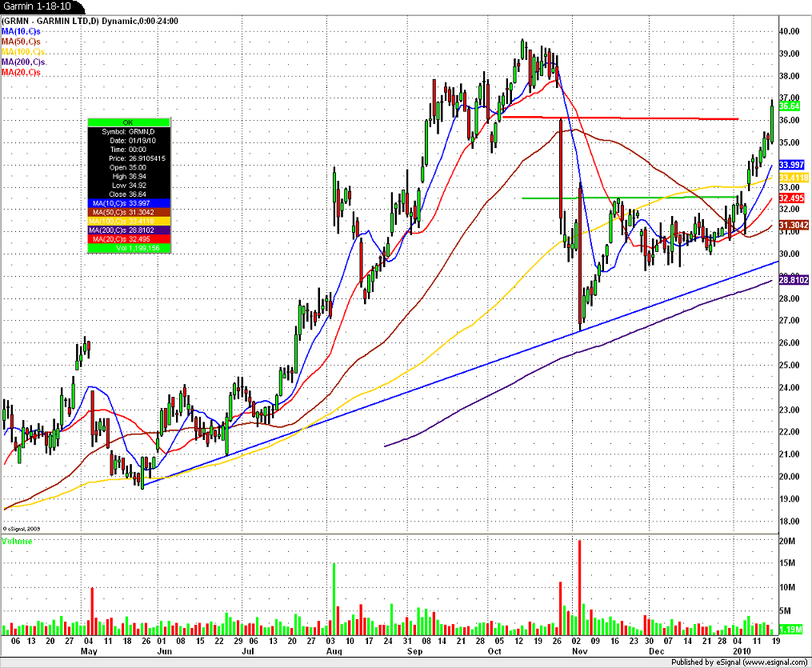Click the red 32.495 price axis tag
The image size is (812, 668).
[x=792, y=198]
